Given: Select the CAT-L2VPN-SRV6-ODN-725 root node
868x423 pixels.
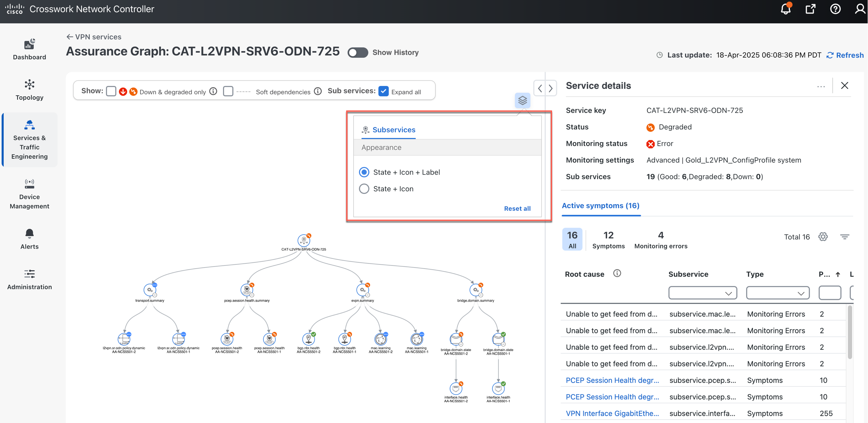Looking at the screenshot, I should click(304, 240).
